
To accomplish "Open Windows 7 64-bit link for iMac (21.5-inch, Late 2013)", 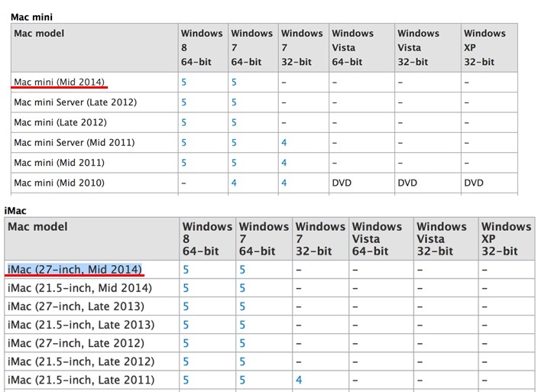I will [242, 325].
